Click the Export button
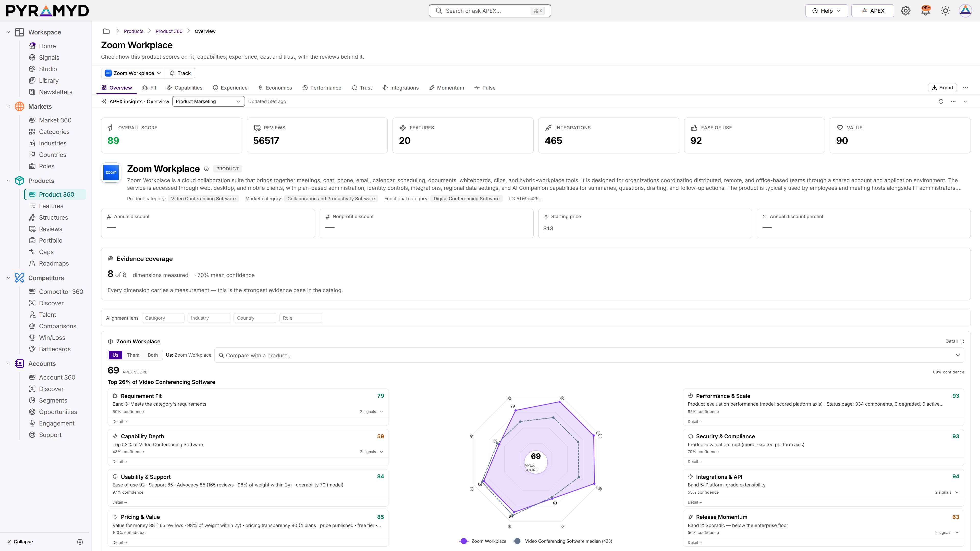The height and width of the screenshot is (551, 980). 942,88
